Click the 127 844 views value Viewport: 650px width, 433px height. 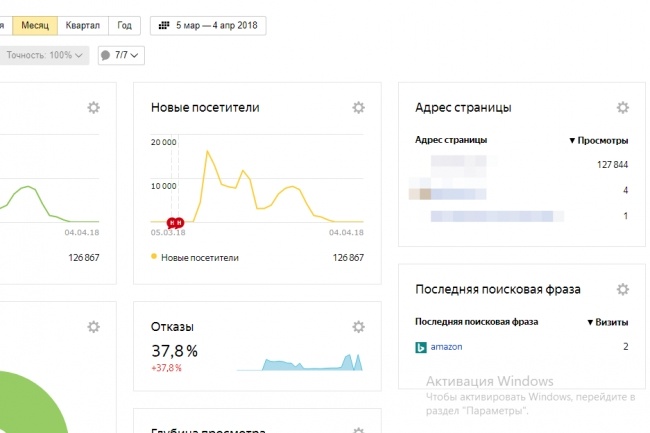point(612,165)
